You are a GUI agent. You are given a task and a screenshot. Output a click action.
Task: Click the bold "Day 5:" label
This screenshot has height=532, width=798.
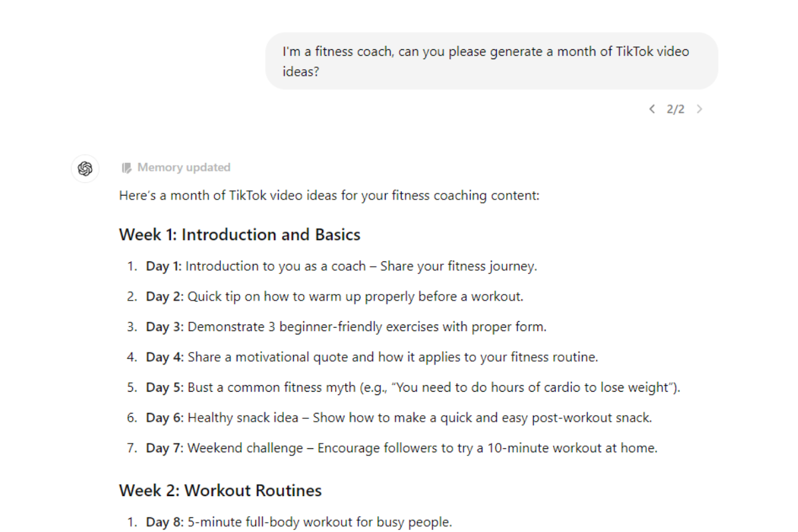164,388
